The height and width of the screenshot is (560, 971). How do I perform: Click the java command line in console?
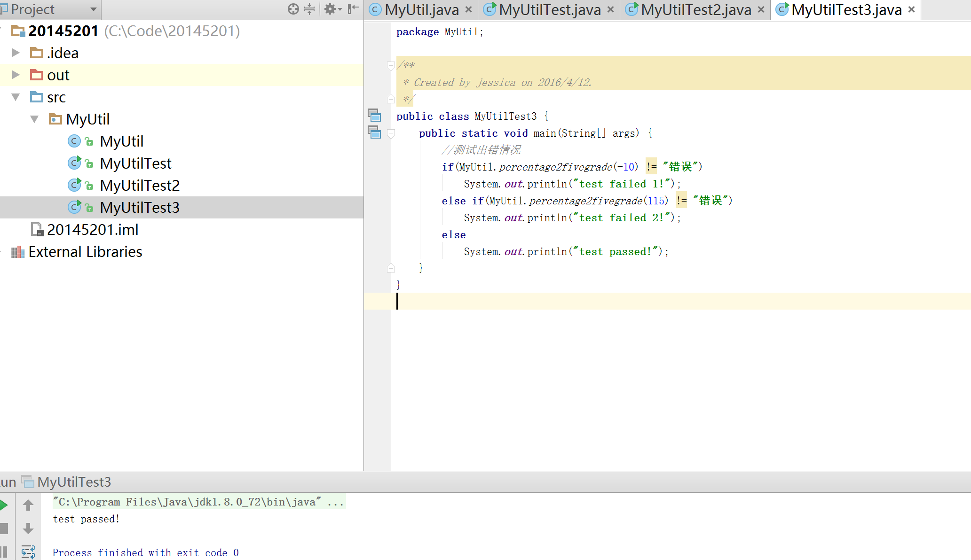tap(198, 502)
